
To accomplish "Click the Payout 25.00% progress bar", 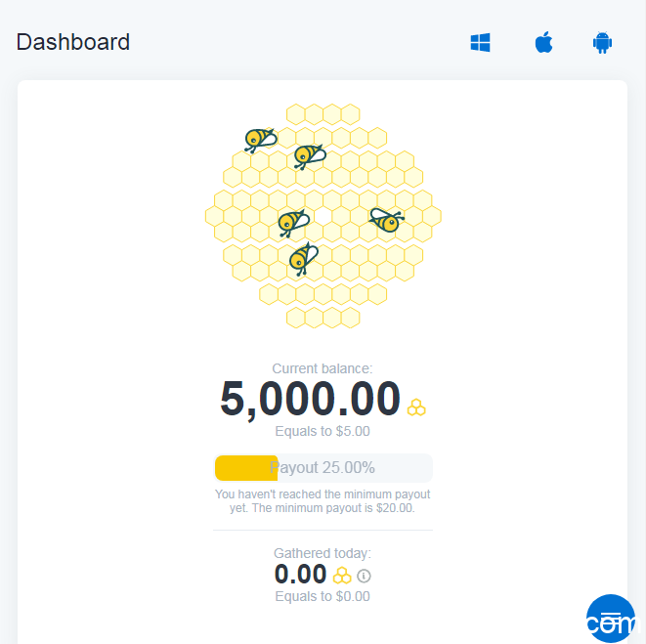I will tap(323, 468).
